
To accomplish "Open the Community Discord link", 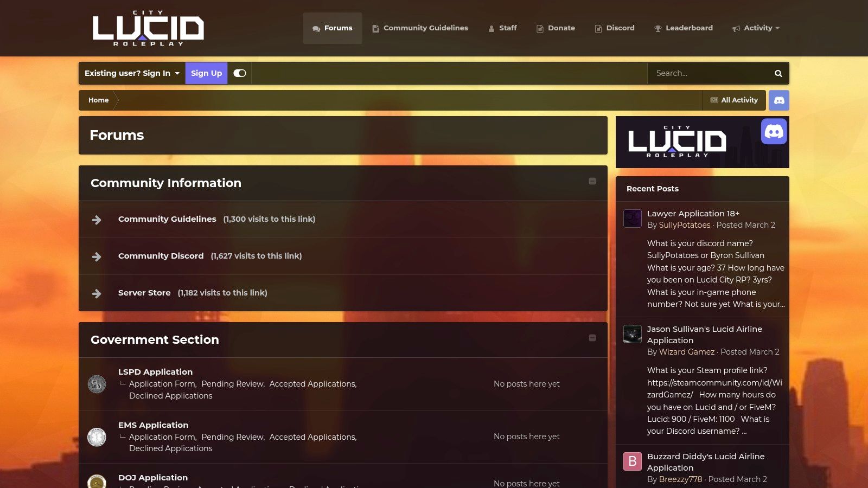I will click(x=161, y=256).
